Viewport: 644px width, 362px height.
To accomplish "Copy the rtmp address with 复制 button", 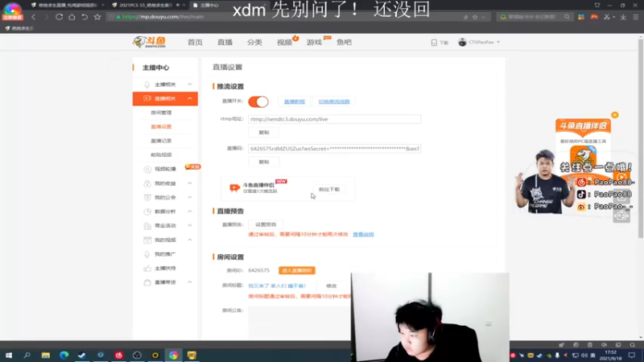I will [264, 132].
